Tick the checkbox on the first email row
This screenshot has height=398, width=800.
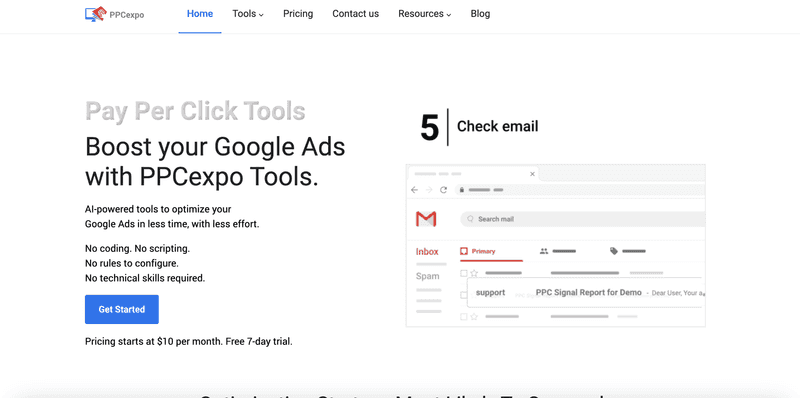pos(464,273)
